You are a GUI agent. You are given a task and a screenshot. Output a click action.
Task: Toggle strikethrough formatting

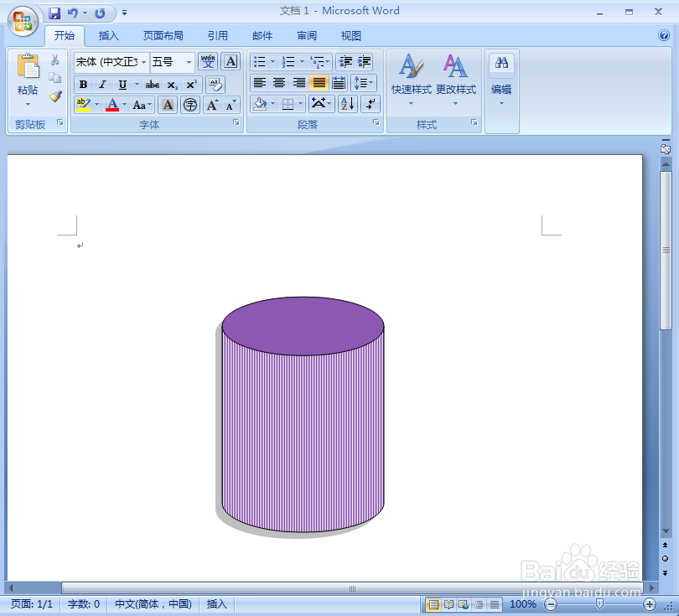[x=152, y=85]
